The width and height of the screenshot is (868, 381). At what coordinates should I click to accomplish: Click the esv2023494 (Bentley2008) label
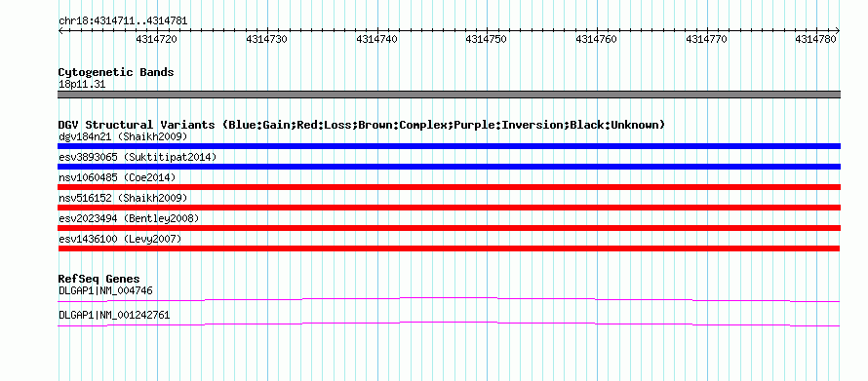129,218
